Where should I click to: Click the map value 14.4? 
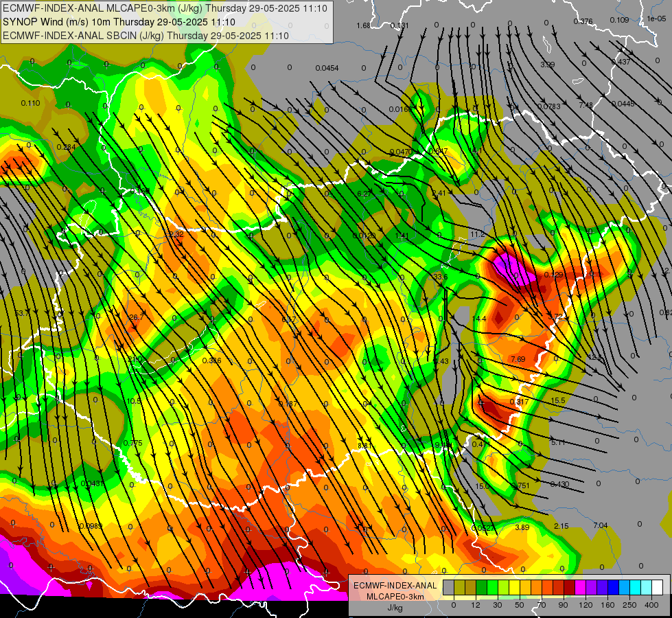[x=479, y=319]
